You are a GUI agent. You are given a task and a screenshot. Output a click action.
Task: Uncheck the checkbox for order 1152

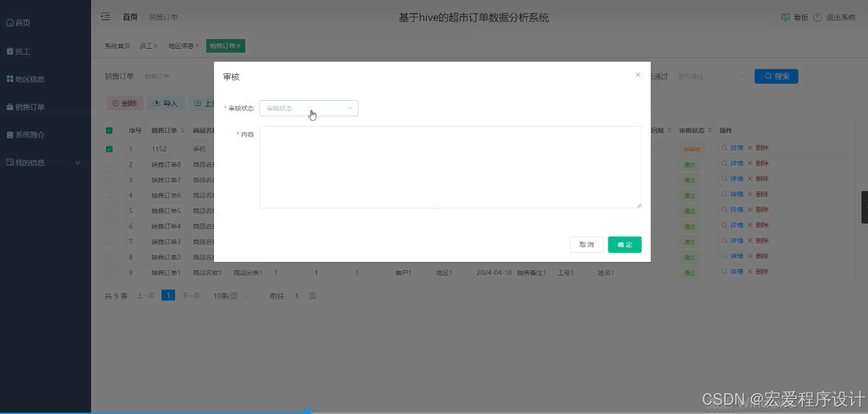pyautogui.click(x=109, y=148)
